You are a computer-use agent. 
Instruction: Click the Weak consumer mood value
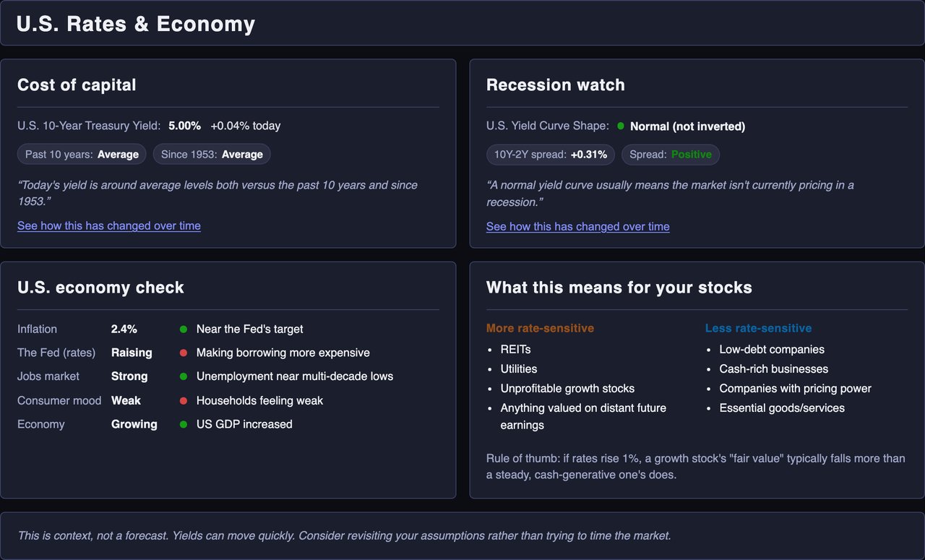(x=126, y=400)
